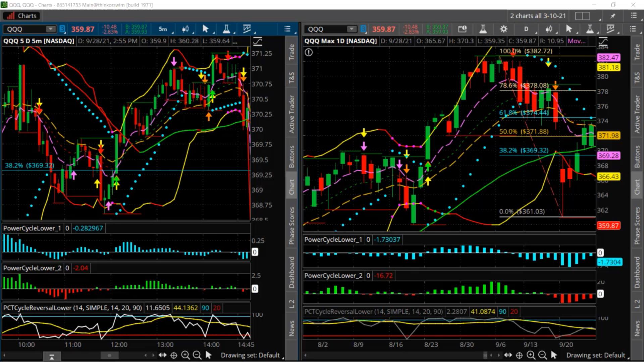Open the right chart's share/info icon
The image size is (644, 362).
(x=462, y=29)
